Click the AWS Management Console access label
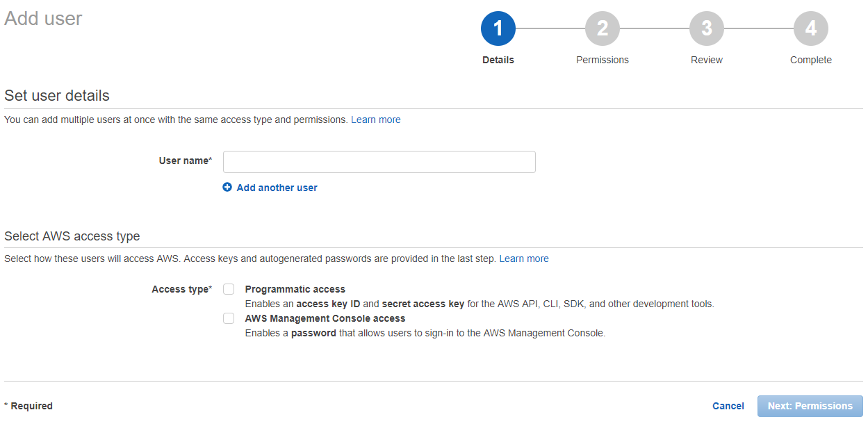868x426 pixels. click(x=325, y=318)
